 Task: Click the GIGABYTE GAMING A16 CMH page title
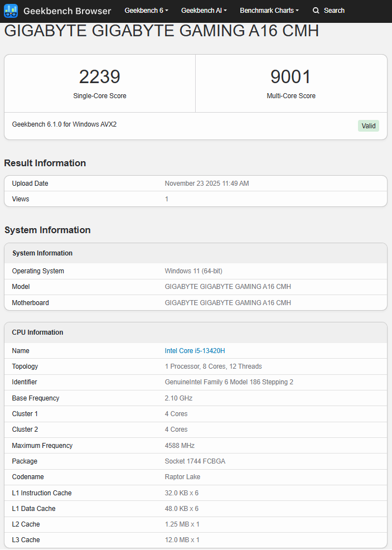tap(162, 31)
